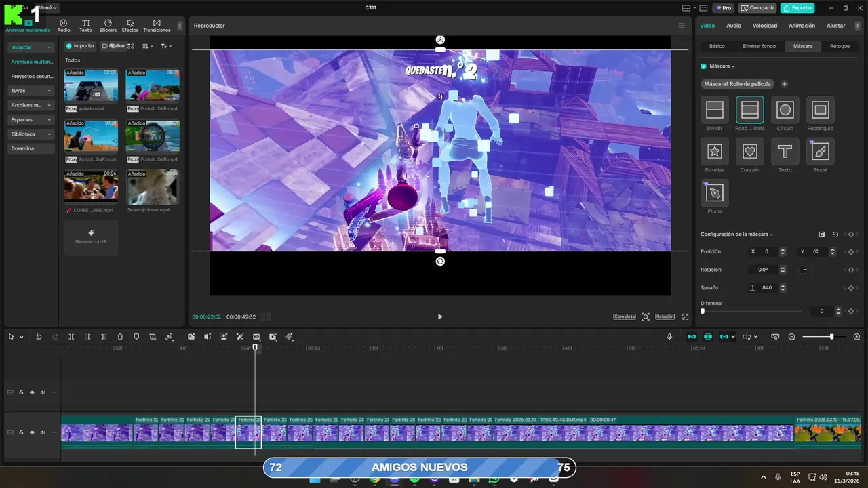Click the Importar media button
This screenshot has width=868, height=488.
click(x=80, y=46)
